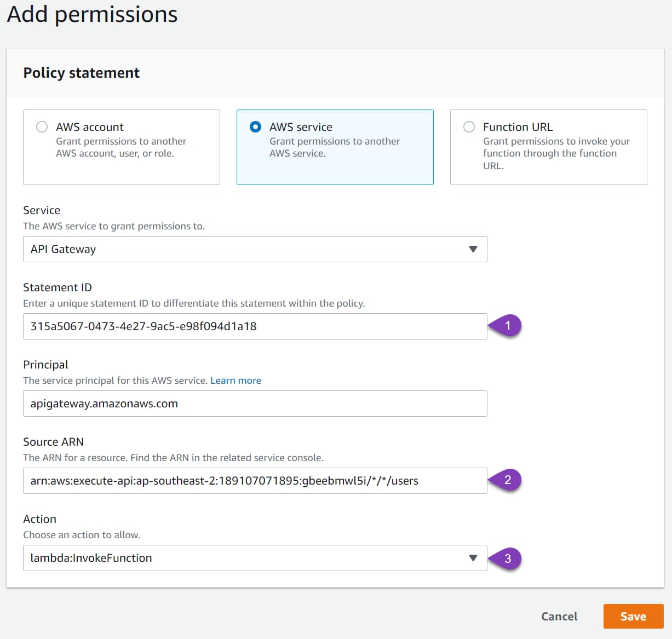Click the purple annotation badge 2 beside Source ARN
This screenshot has height=639, width=672.
(x=508, y=480)
